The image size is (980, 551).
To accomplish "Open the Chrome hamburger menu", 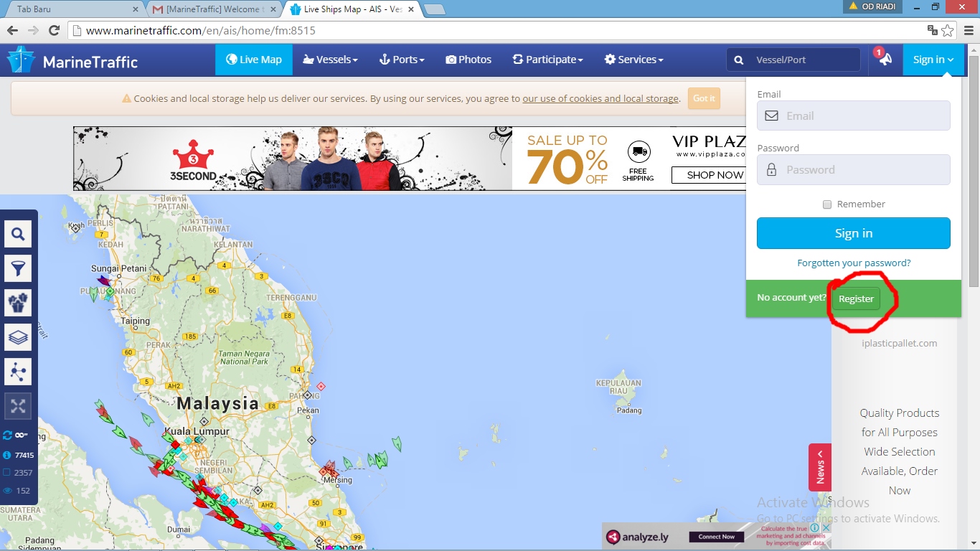I will click(968, 30).
